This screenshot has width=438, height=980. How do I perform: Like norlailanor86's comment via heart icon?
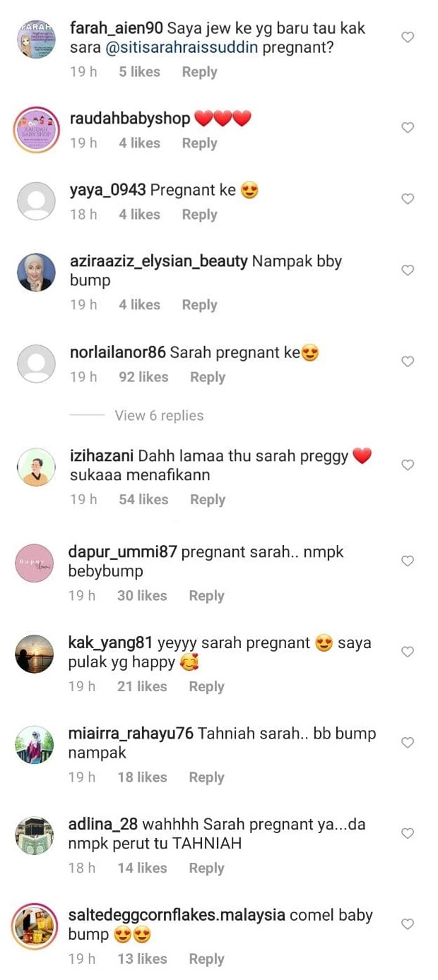tap(408, 361)
